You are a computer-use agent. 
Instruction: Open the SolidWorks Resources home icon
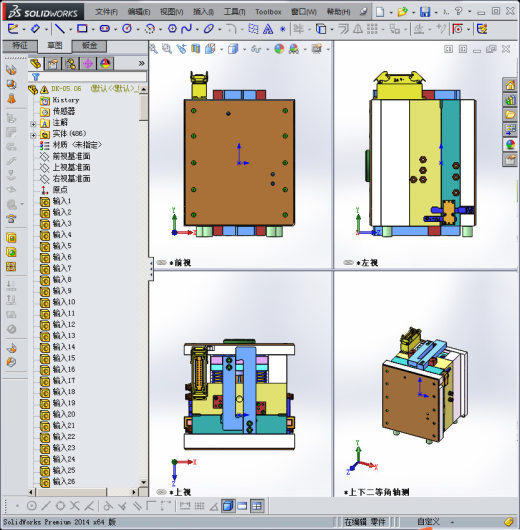510,85
